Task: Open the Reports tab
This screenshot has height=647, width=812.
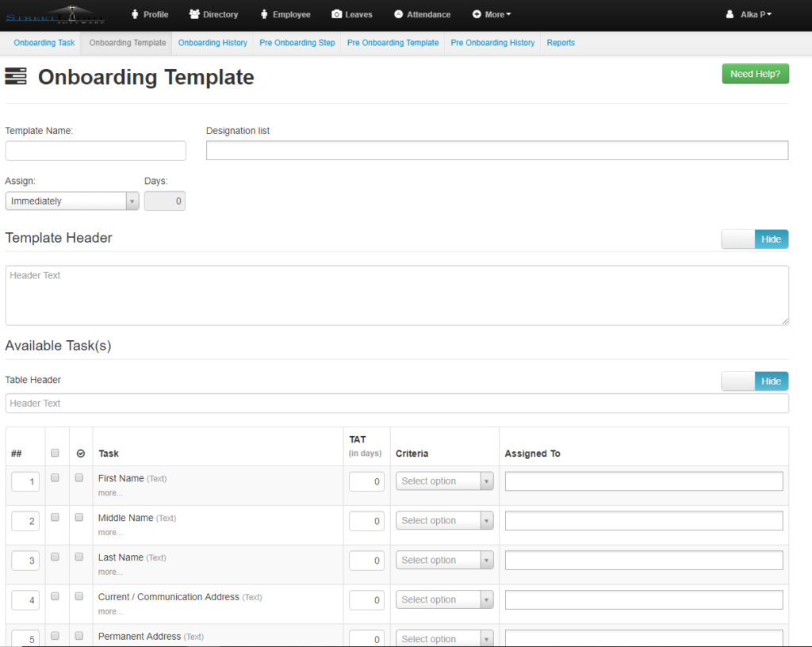Action: [561, 43]
